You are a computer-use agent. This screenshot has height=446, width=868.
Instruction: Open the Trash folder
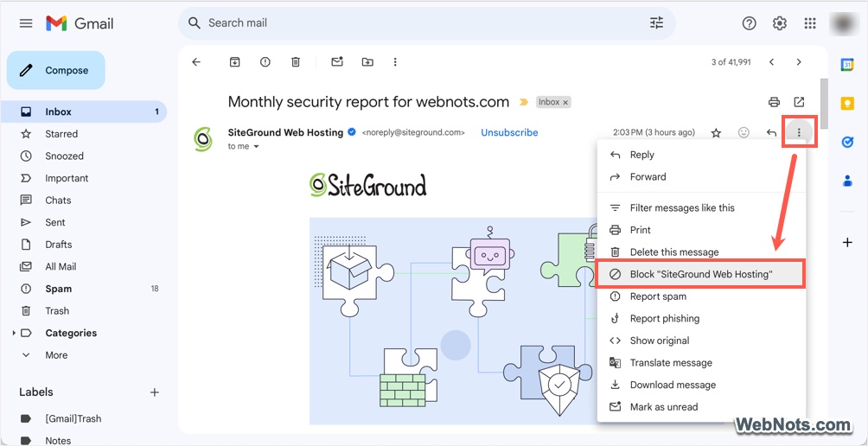point(84,311)
